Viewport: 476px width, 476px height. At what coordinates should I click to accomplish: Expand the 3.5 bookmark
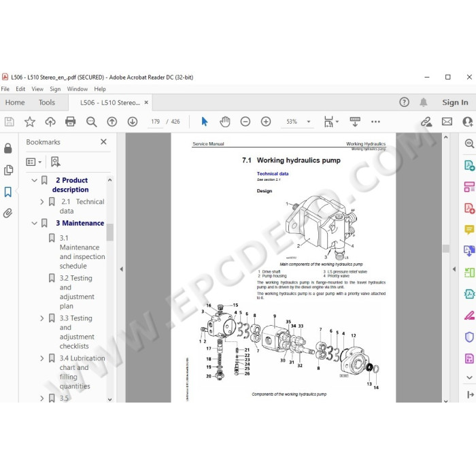click(42, 398)
